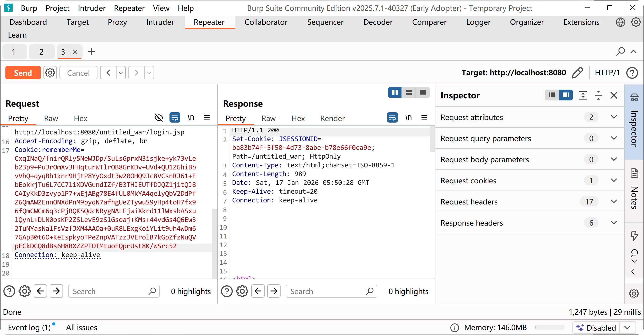View All issues

[82, 328]
